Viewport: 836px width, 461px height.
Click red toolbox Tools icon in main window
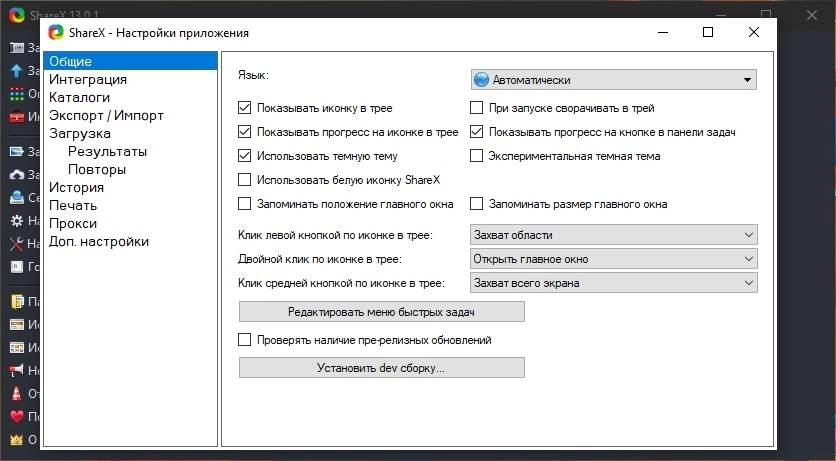(17, 116)
